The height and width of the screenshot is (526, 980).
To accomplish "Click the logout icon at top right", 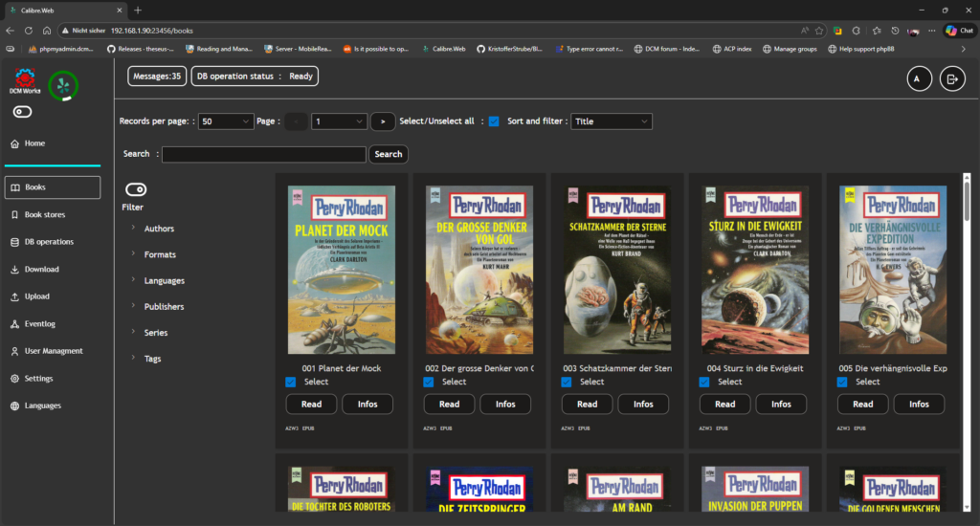I will (952, 79).
